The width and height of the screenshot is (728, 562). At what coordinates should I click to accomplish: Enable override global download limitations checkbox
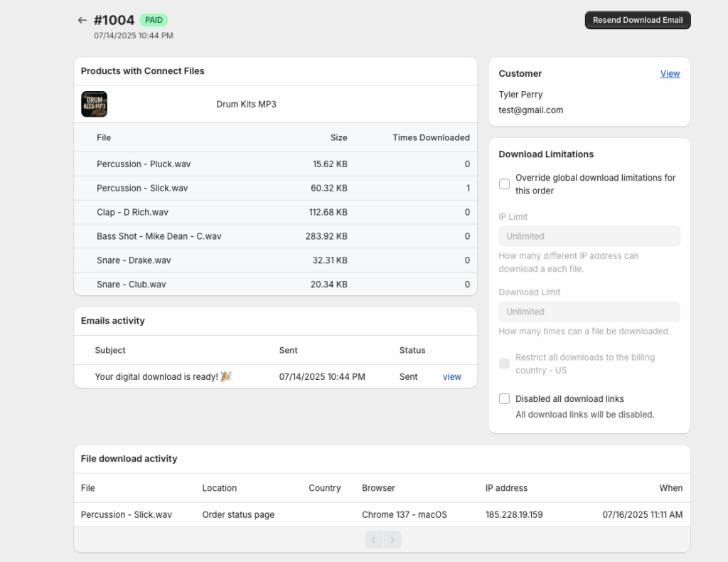(504, 184)
